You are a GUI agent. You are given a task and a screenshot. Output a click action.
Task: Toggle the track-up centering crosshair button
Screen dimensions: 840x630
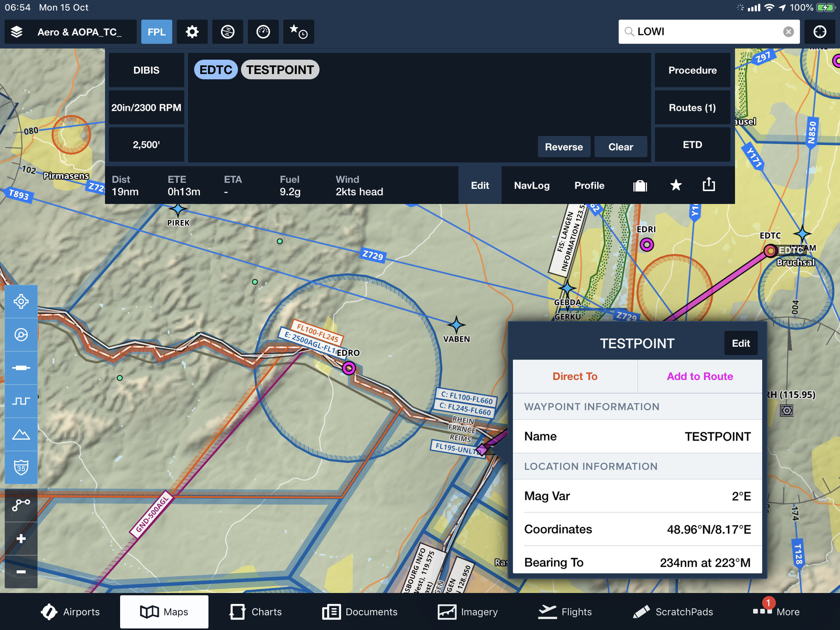pos(819,32)
